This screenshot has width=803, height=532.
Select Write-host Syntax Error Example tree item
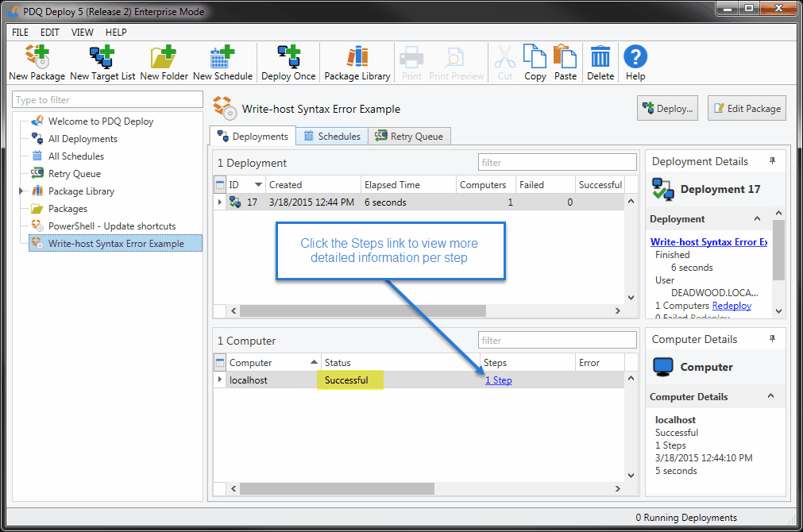[116, 243]
